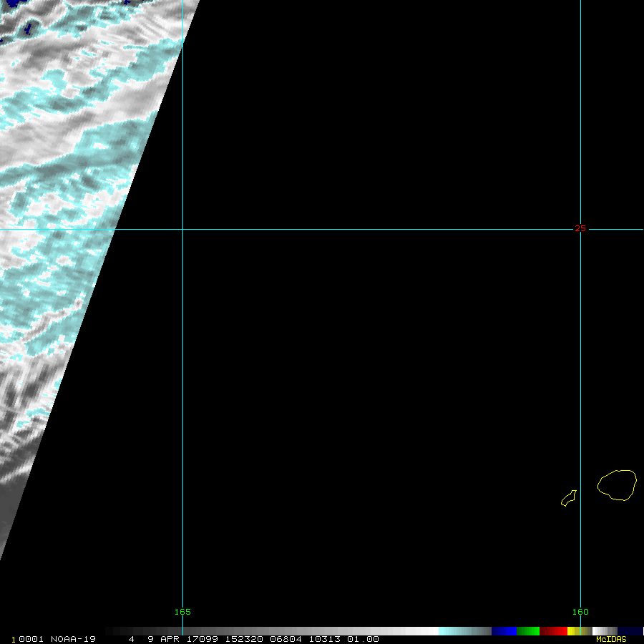Click the 152320 time stamp text
644x644 pixels.
[243, 639]
